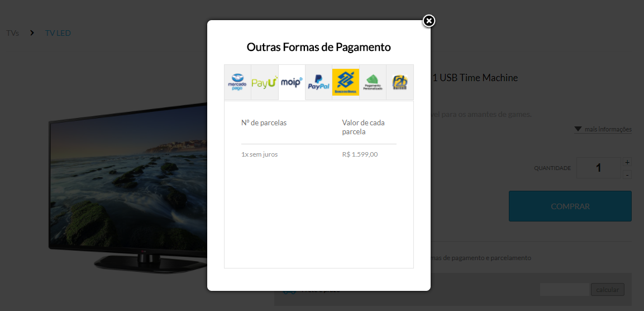Expand mais informações
644x311 pixels.
603,129
